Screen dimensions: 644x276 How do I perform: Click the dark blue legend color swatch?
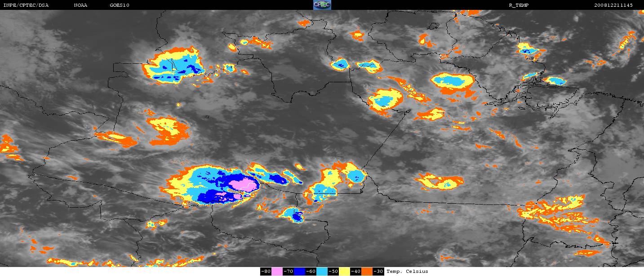tap(300, 272)
